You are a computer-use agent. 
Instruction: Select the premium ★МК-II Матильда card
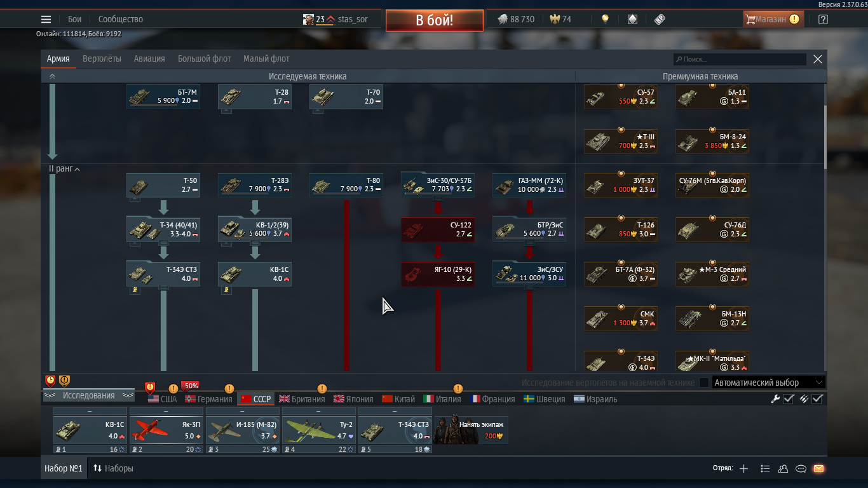pyautogui.click(x=712, y=362)
